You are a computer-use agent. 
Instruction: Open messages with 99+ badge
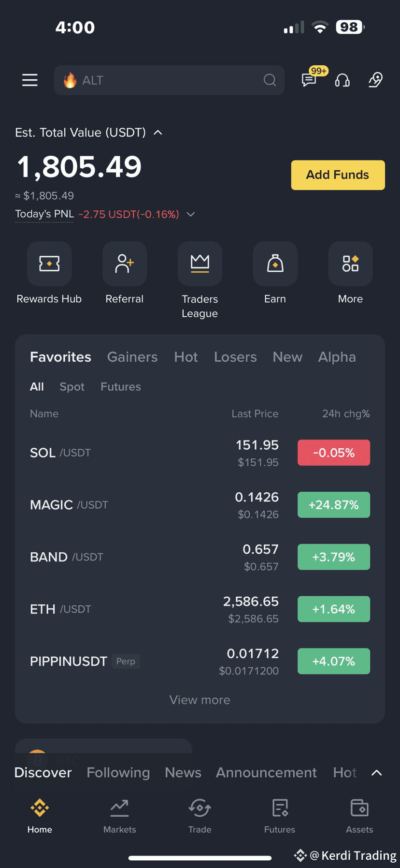(x=309, y=79)
